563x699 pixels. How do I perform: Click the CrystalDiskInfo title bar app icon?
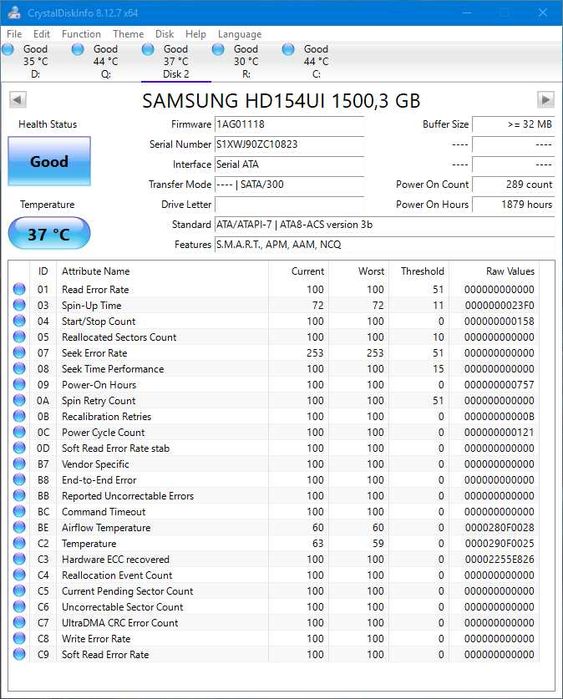pyautogui.click(x=13, y=12)
